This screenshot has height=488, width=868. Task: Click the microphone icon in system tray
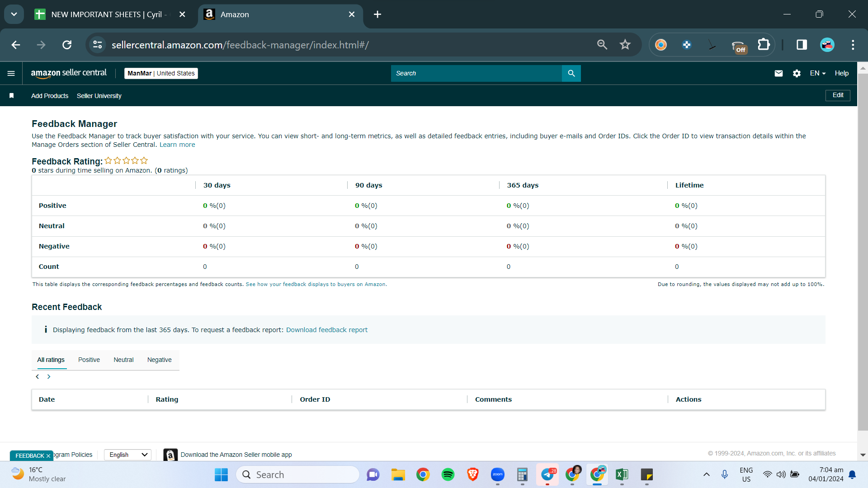coord(725,474)
